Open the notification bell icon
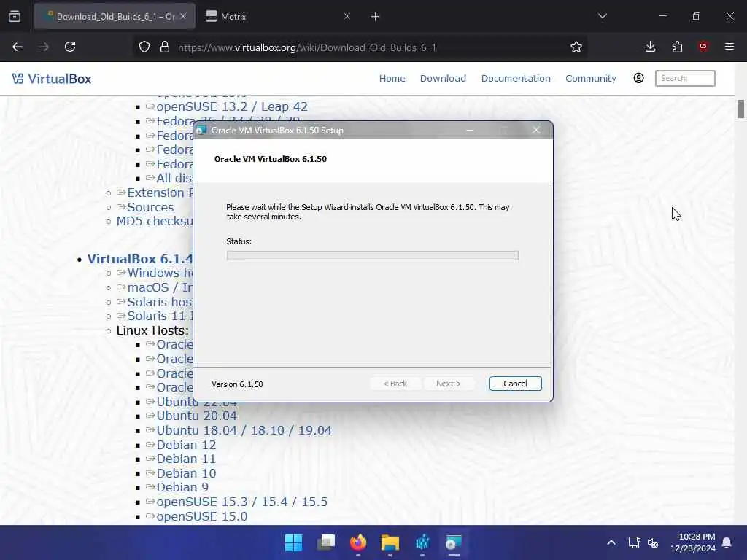Viewport: 747px width, 560px height. point(727,542)
